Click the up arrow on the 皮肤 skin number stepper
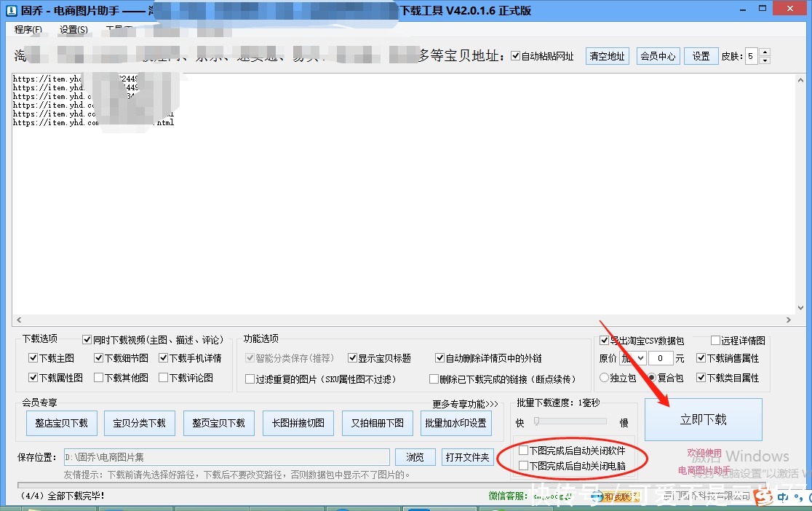 coord(765,52)
